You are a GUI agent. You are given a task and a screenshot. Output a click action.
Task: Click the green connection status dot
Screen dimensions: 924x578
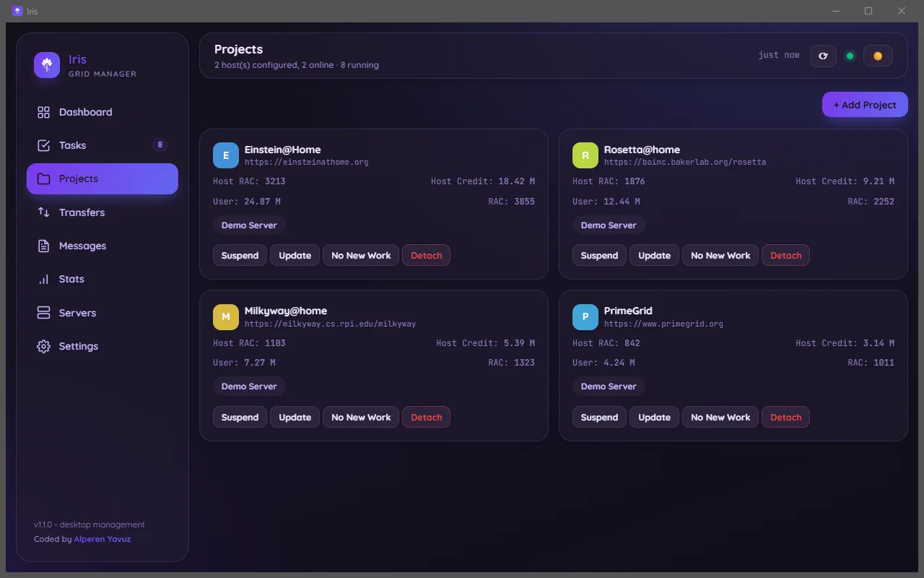tap(850, 56)
